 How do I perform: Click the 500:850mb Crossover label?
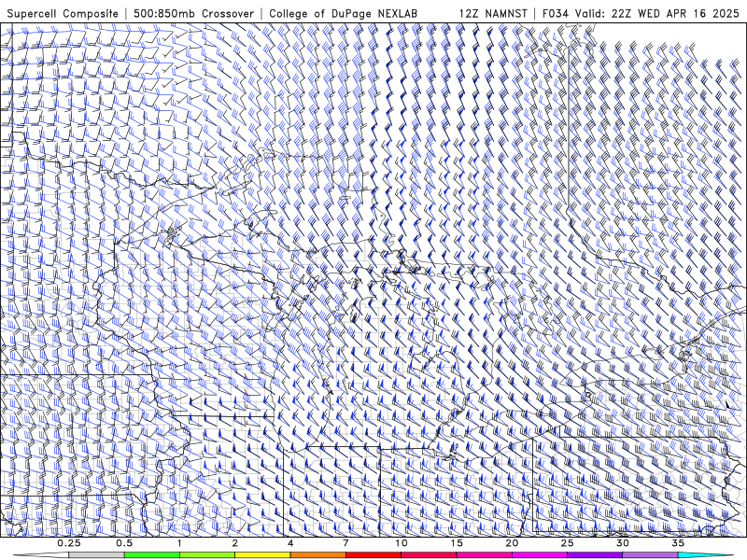[193, 13]
